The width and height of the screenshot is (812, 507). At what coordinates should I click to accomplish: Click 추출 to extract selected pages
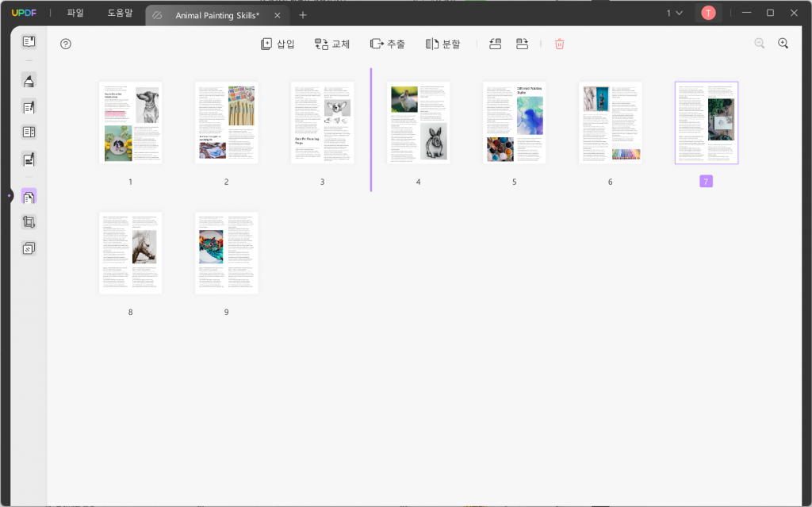pyautogui.click(x=388, y=44)
